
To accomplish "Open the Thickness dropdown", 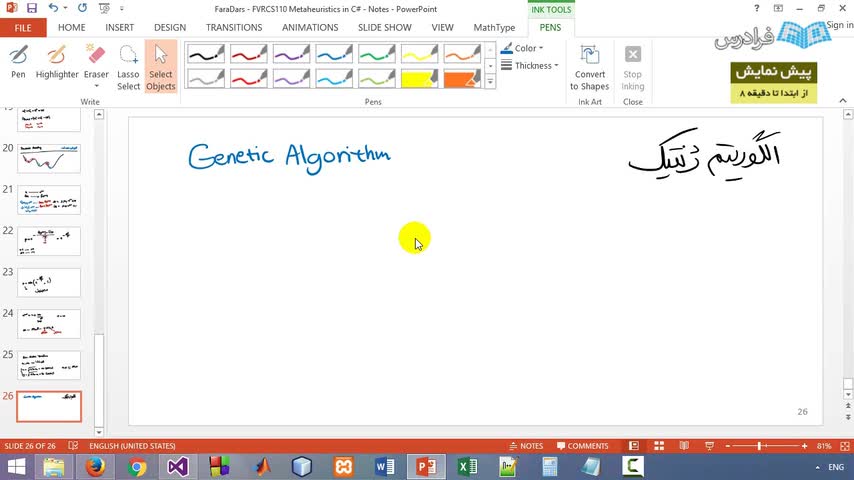I will 530,65.
